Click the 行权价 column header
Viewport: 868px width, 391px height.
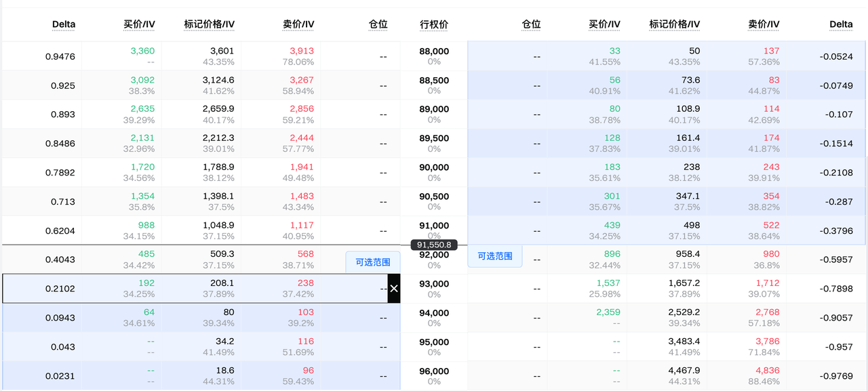[x=434, y=24]
